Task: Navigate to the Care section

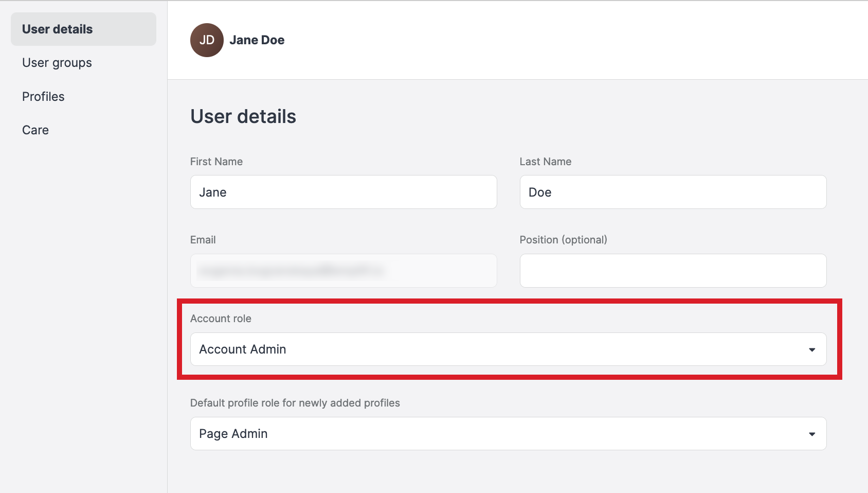Action: 35,130
